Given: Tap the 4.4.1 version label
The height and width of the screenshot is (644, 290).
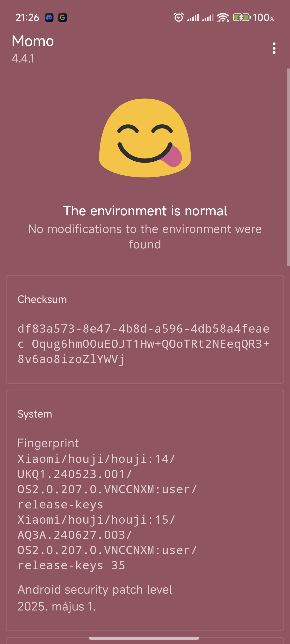Looking at the screenshot, I should point(23,59).
